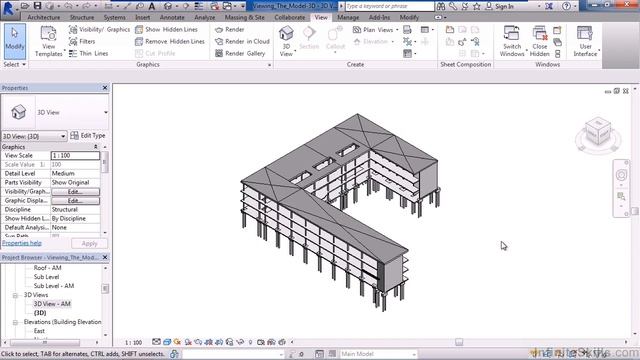Expand the Select panel dropdown

pyautogui.click(x=14, y=64)
